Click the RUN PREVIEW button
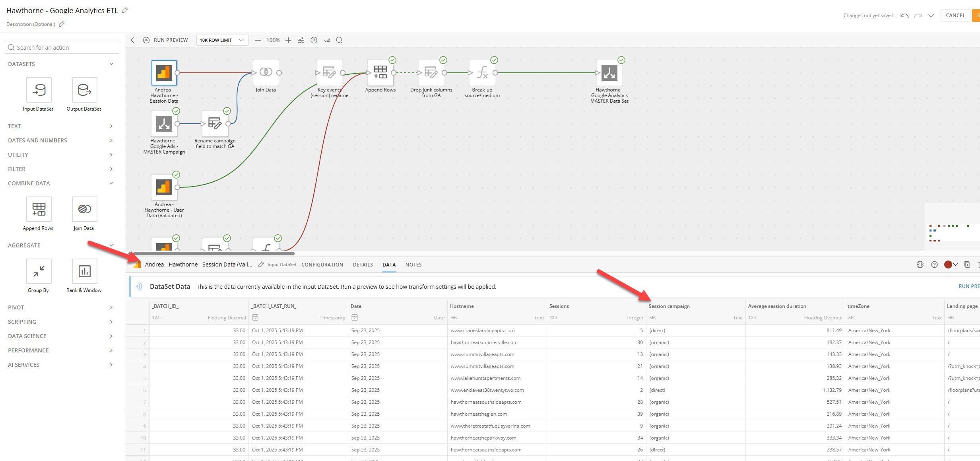The image size is (980, 461). click(166, 40)
